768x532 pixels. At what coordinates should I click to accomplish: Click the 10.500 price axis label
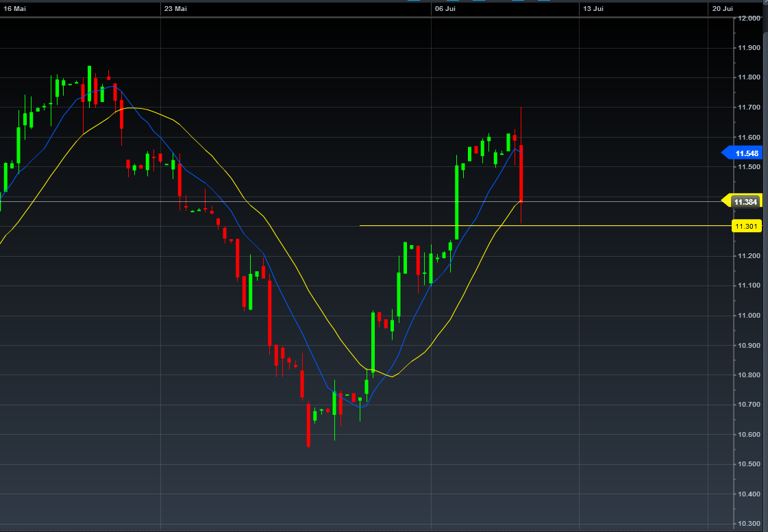coord(750,464)
